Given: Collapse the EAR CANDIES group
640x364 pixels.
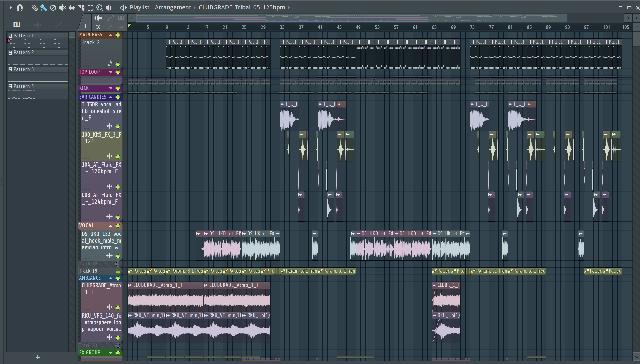Looking at the screenshot, I should click(x=110, y=97).
